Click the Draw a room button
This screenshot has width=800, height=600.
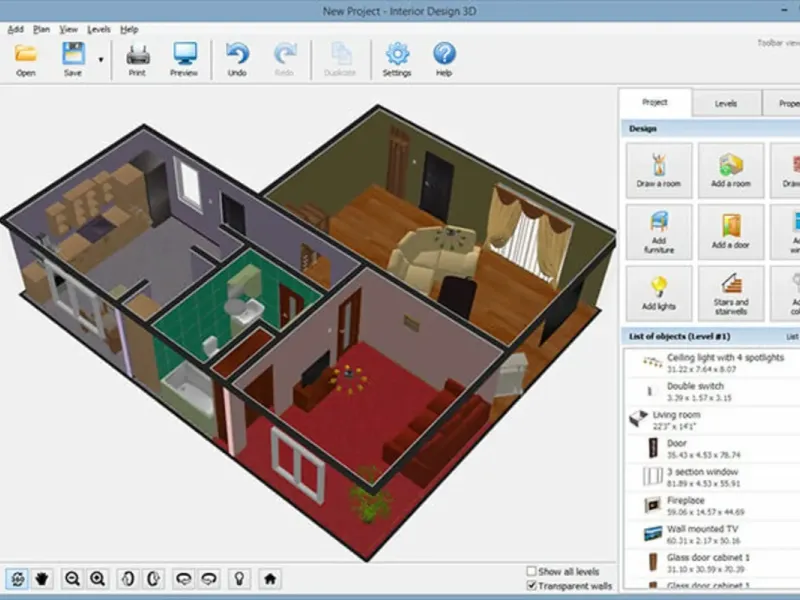[x=659, y=170]
